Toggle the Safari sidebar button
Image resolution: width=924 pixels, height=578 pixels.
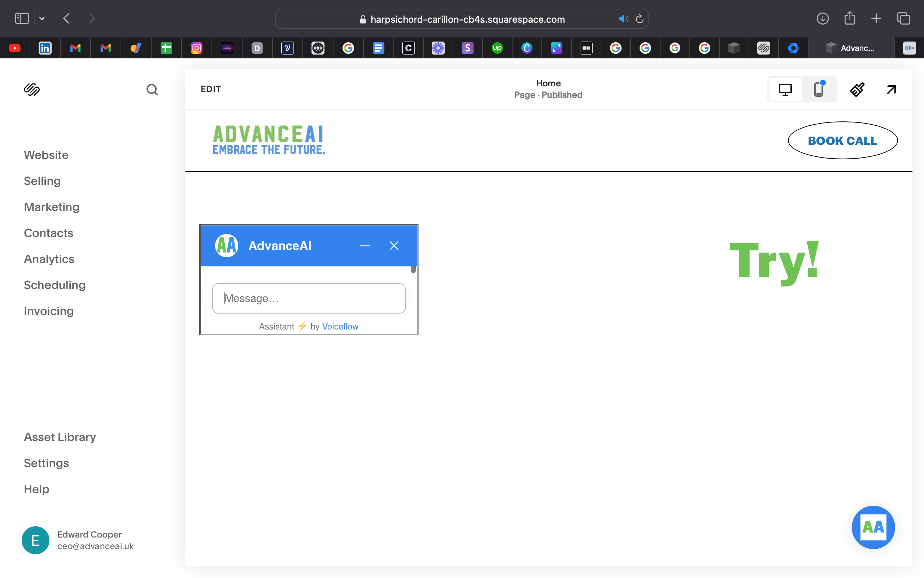click(x=22, y=18)
